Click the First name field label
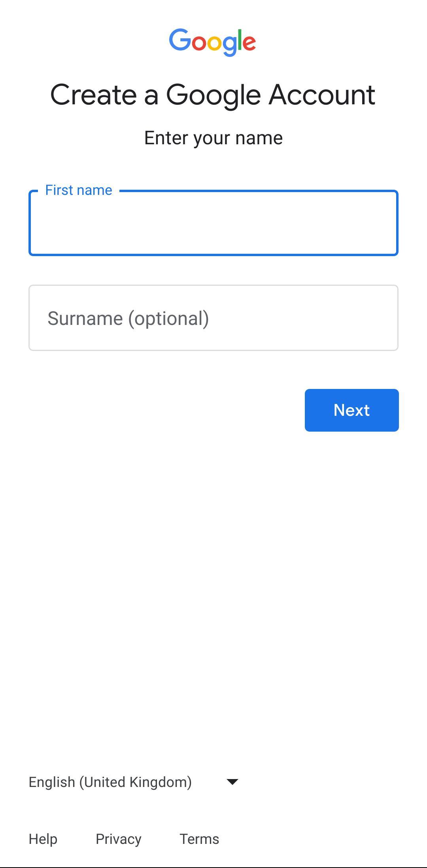 78,190
